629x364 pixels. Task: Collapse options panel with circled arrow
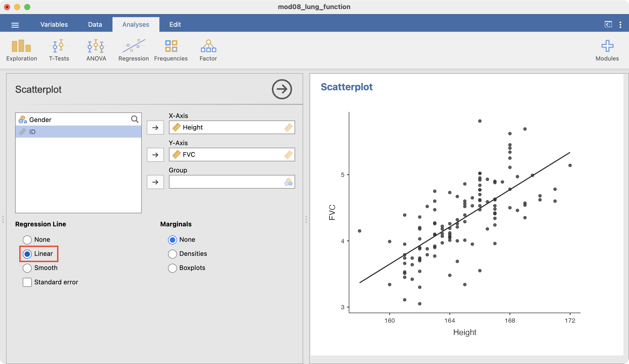point(282,89)
